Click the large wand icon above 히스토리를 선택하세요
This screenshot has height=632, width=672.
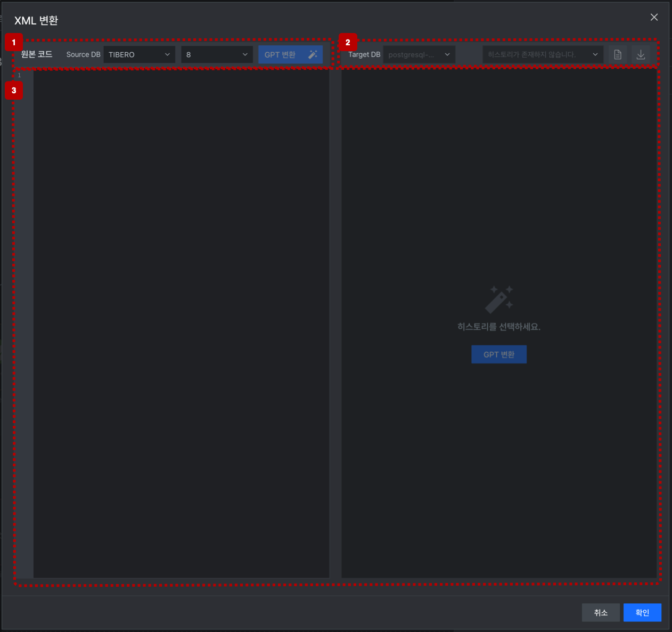tap(499, 299)
